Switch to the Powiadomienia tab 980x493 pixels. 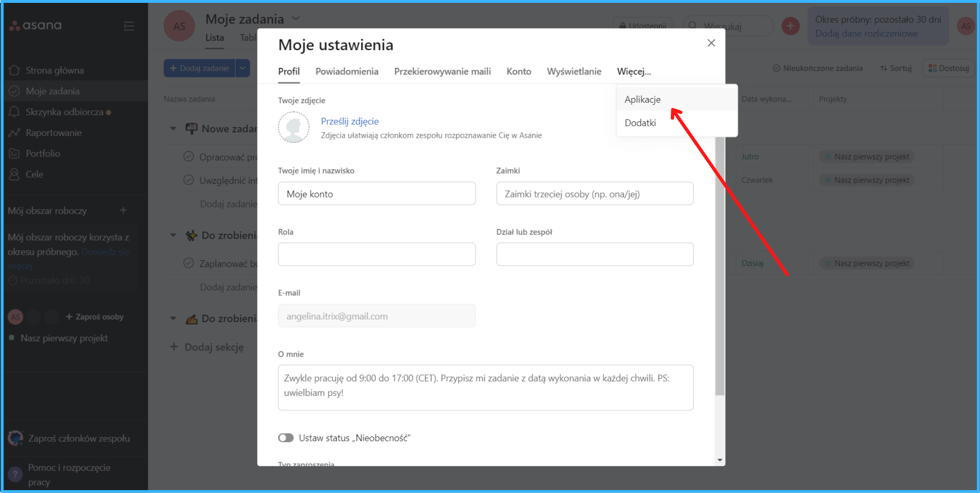(346, 71)
